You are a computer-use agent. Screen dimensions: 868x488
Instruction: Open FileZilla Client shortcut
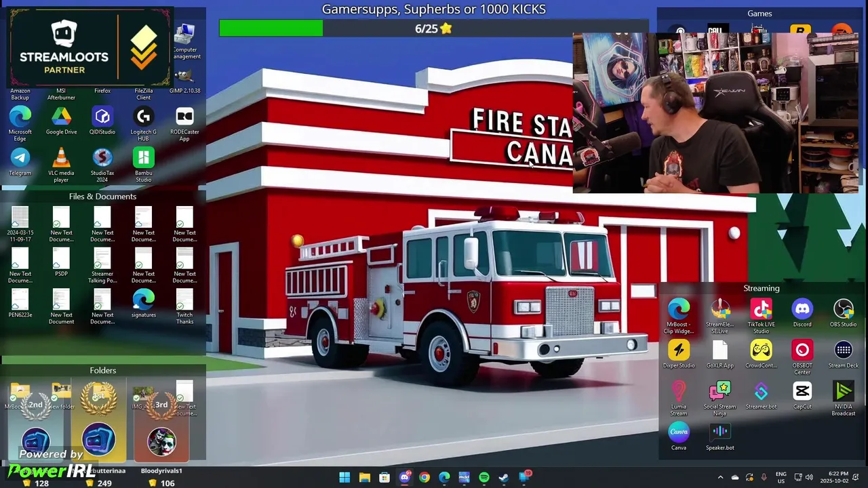[x=143, y=94]
